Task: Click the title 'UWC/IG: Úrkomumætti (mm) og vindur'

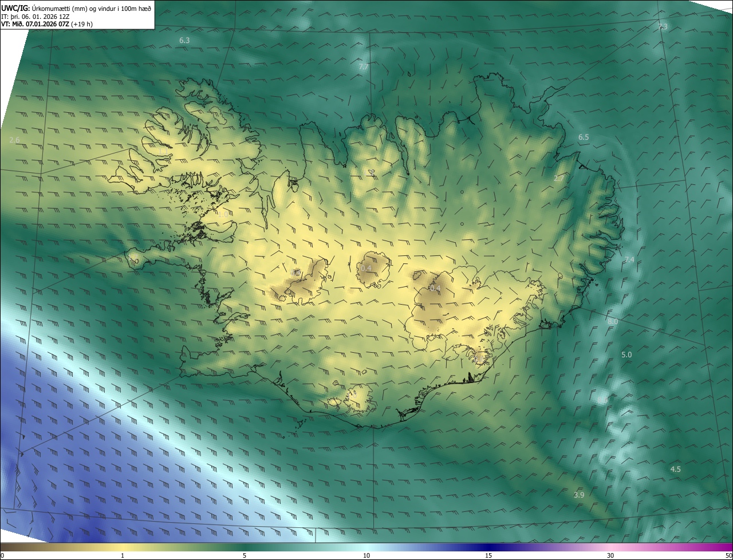Action: pyautogui.click(x=76, y=8)
